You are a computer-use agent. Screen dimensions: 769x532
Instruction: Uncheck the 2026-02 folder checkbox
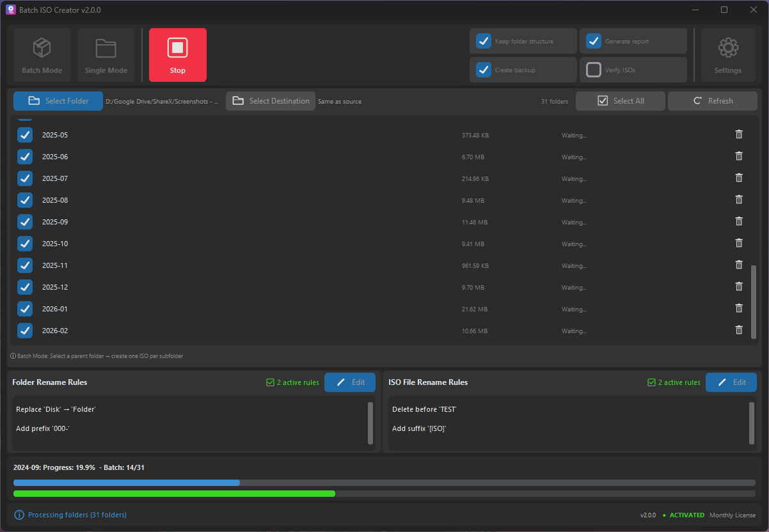[x=24, y=331]
